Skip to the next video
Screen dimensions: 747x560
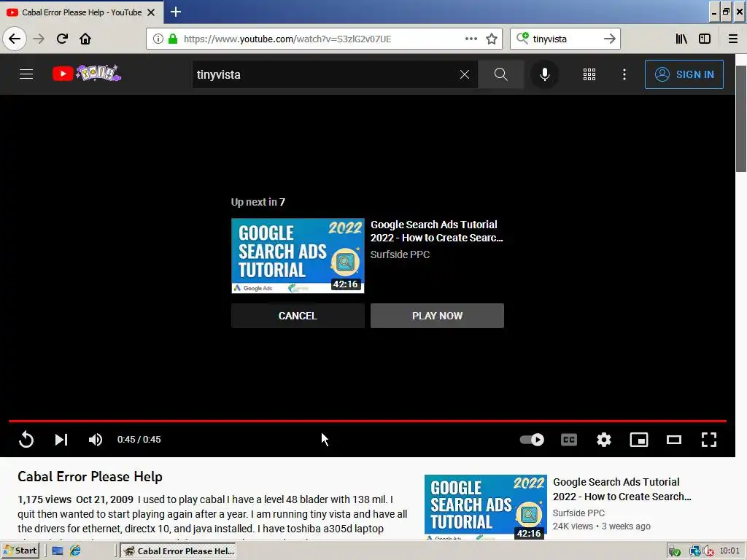pyautogui.click(x=61, y=440)
